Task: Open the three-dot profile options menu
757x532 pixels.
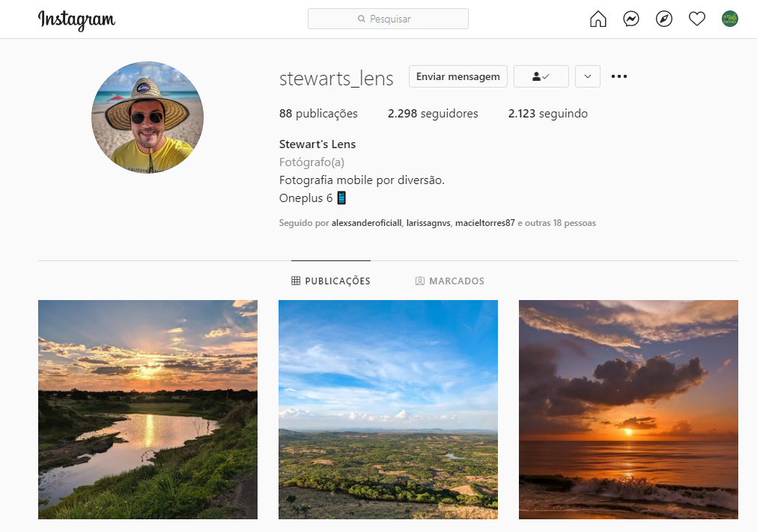Action: [619, 76]
